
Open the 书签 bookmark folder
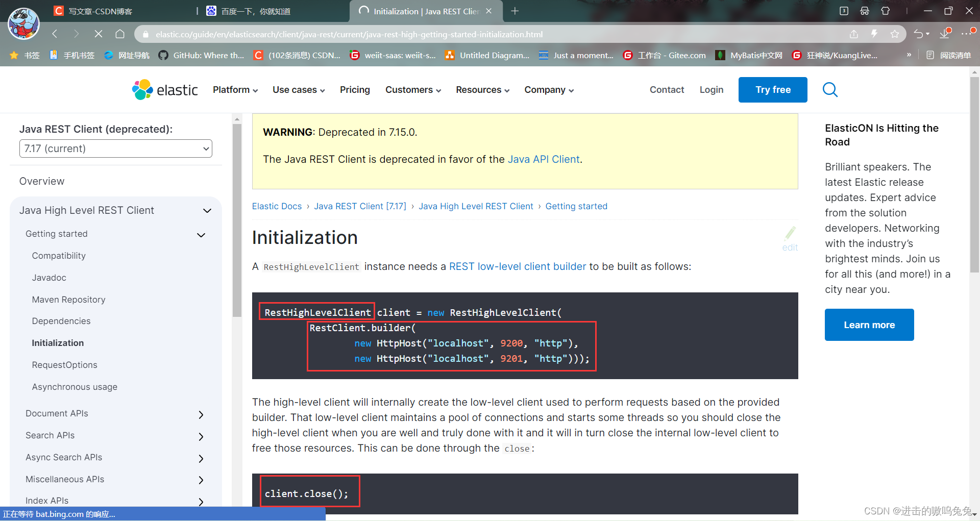coord(24,55)
